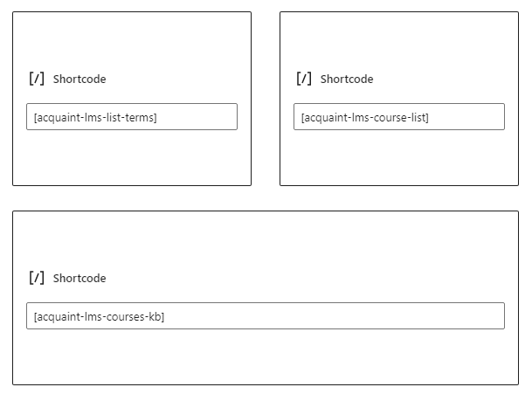
Task: Click the empty part of the list-terms input
Action: (197, 117)
